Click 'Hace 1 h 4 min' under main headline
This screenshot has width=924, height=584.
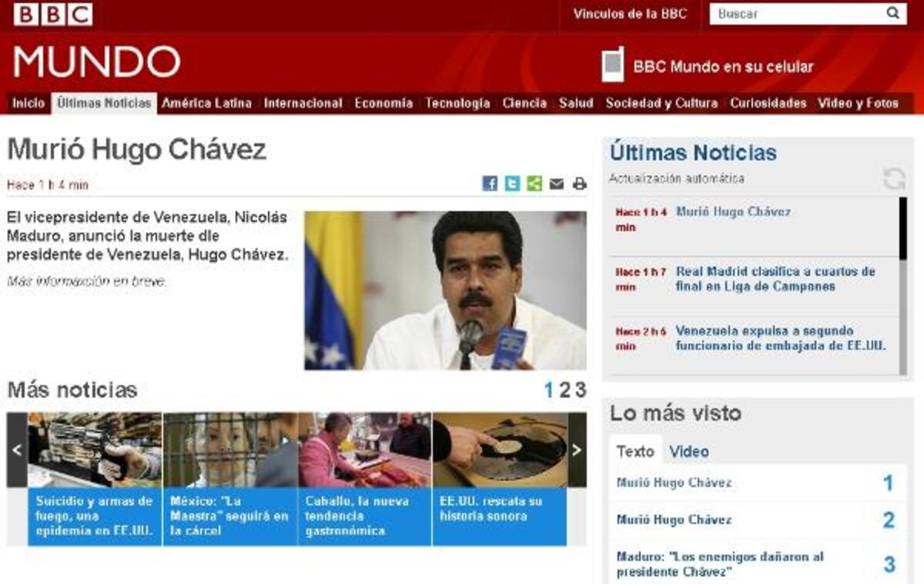point(48,185)
